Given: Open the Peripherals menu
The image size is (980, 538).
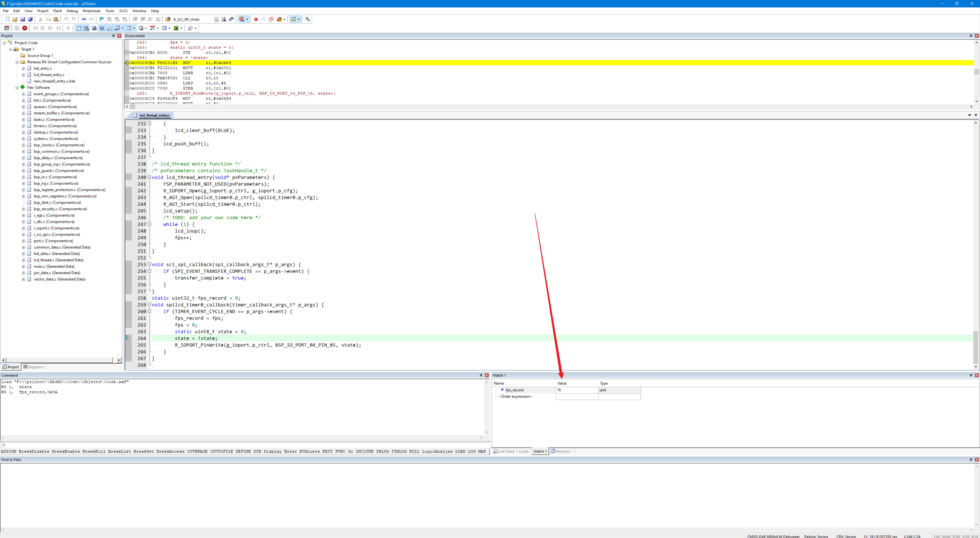Looking at the screenshot, I should [91, 11].
